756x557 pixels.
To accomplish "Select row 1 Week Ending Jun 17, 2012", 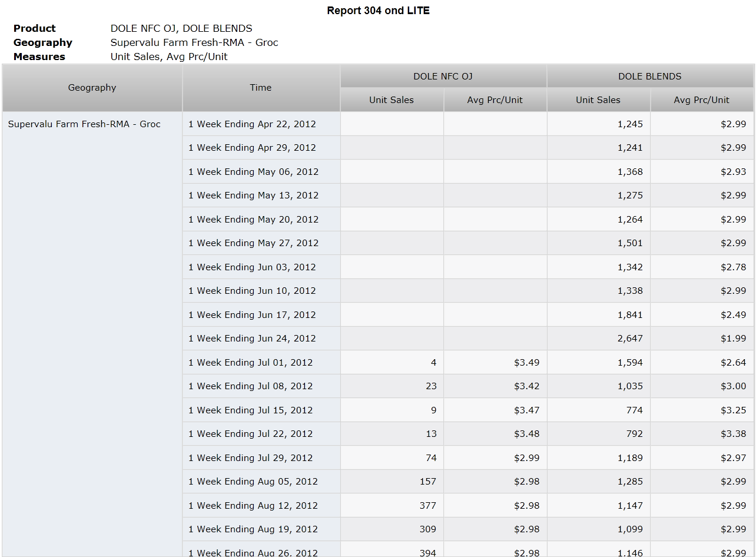I will (x=261, y=315).
